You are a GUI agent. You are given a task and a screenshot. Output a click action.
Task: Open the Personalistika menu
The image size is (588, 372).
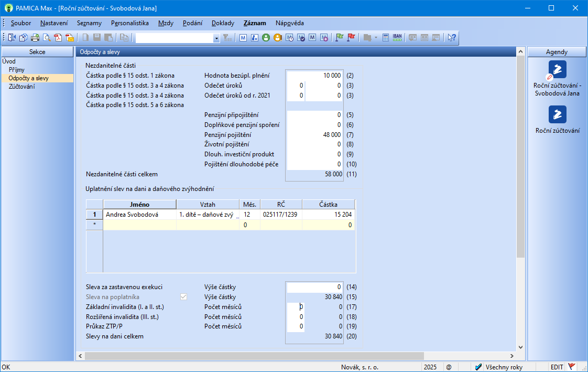coord(129,23)
